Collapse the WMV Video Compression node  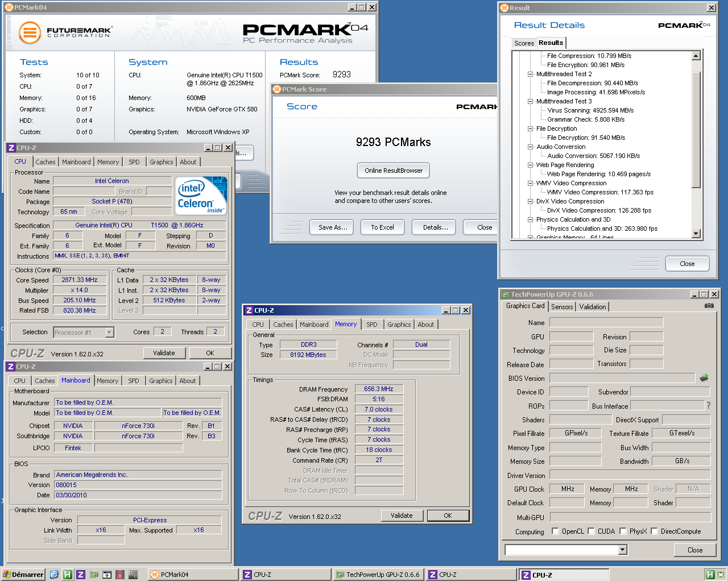point(531,183)
